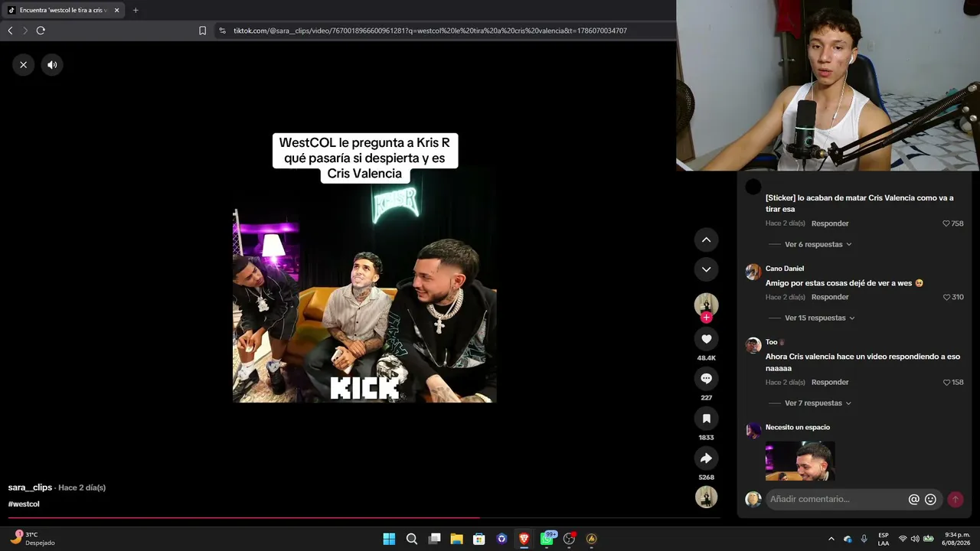This screenshot has height=551, width=980.
Task: Open the #westcol hashtag
Action: 24,504
